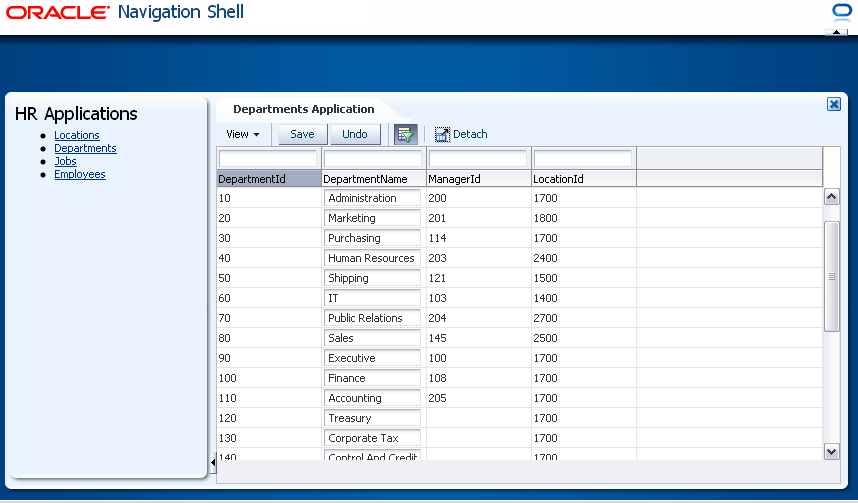This screenshot has height=503, width=858.
Task: Select the Departments Application tab
Action: coord(304,109)
